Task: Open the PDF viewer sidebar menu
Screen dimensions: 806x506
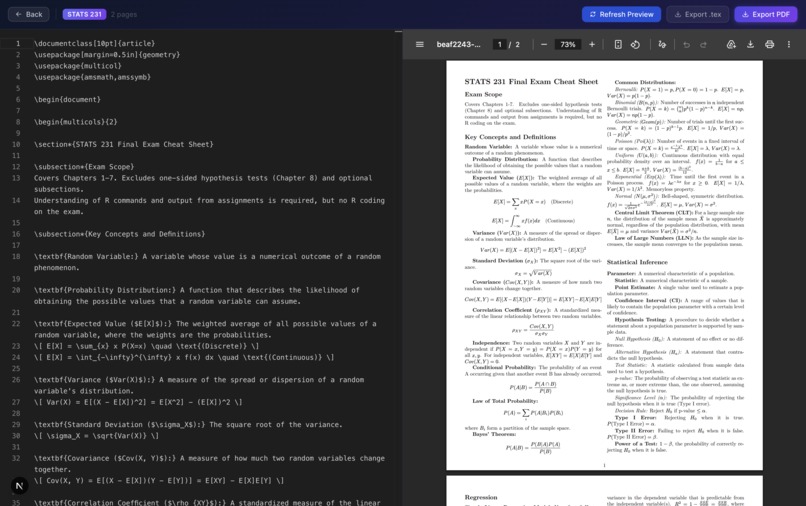Action: (x=419, y=45)
